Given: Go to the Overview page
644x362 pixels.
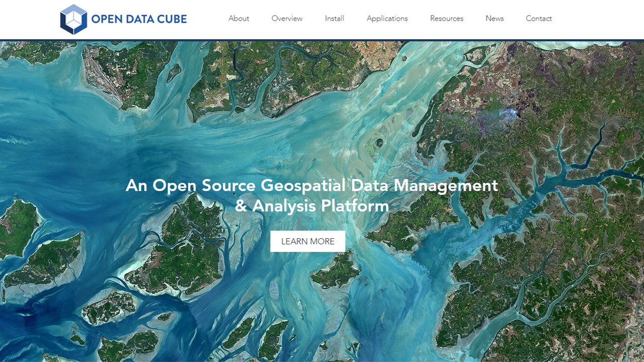Looking at the screenshot, I should (287, 19).
